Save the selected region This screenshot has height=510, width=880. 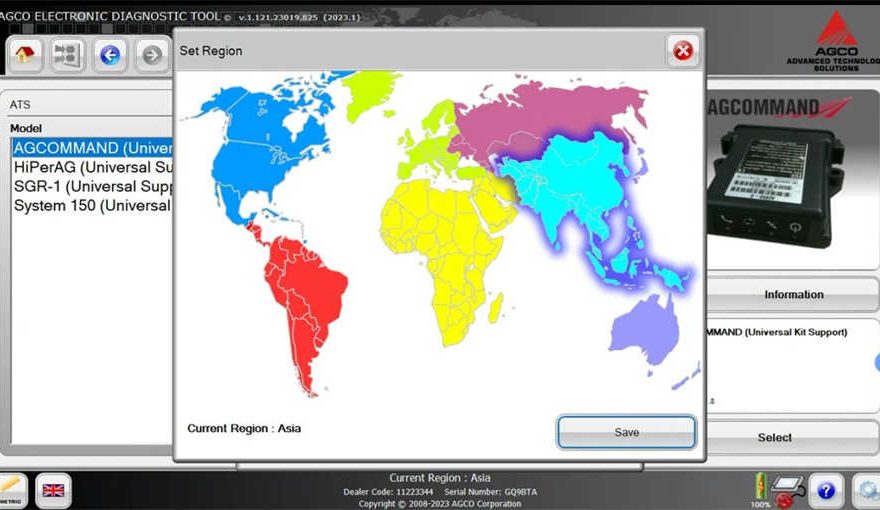click(x=626, y=432)
